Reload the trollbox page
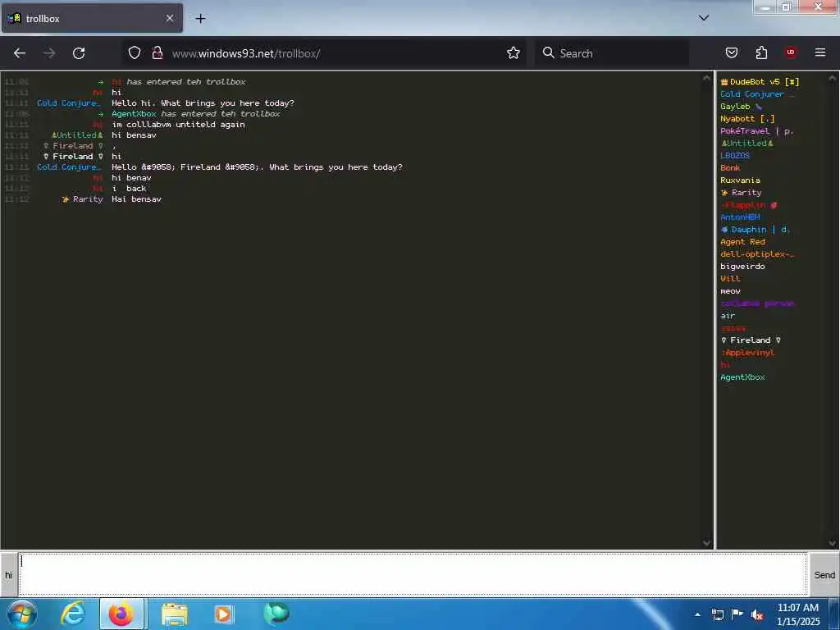This screenshot has height=630, width=840. click(79, 53)
